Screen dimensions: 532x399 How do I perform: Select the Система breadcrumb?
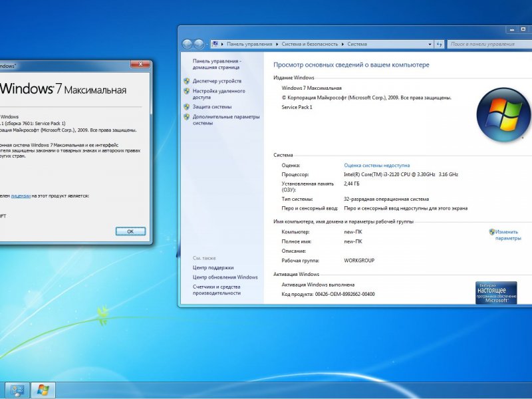tap(357, 44)
